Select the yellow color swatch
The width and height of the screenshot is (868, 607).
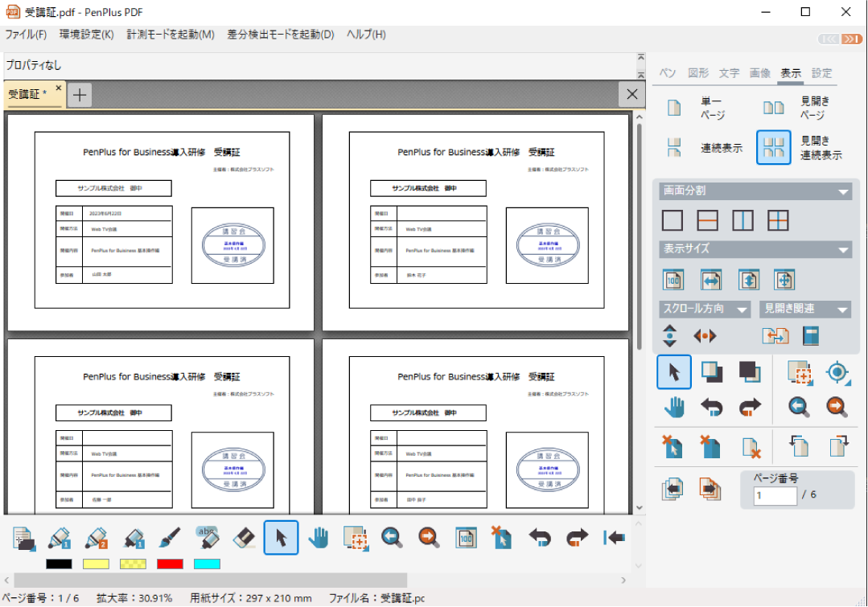(x=96, y=564)
